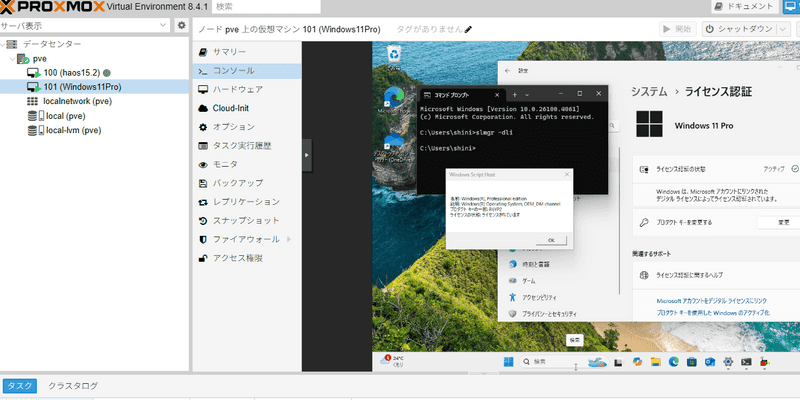Switch to the クラスタログ tab
This screenshot has height=400, width=800.
(x=72, y=386)
